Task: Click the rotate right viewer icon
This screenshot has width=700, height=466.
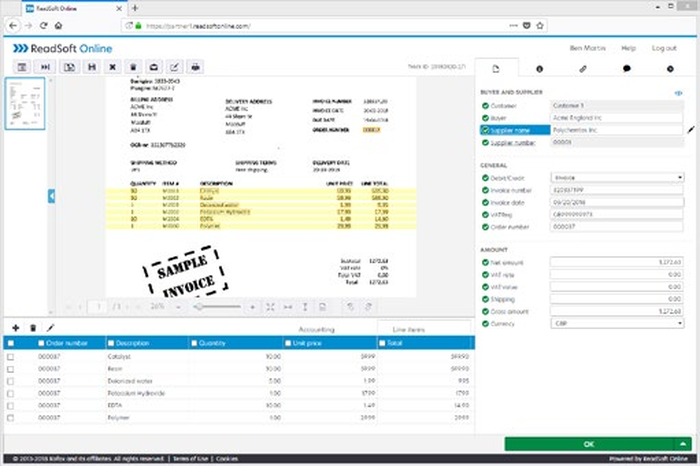Action: [x=368, y=307]
